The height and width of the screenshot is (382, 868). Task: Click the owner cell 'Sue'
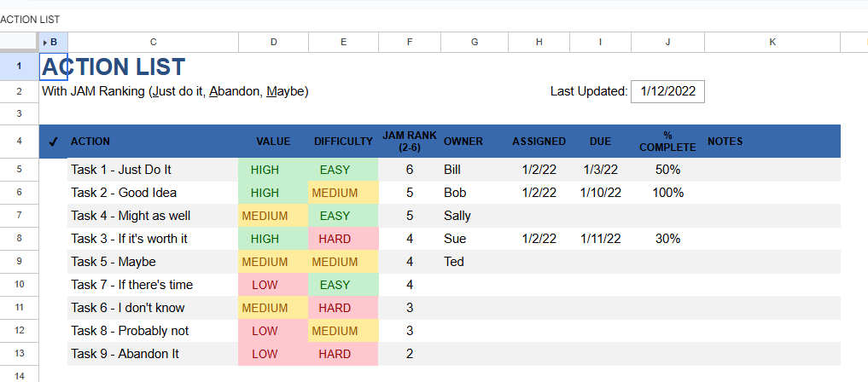click(475, 239)
